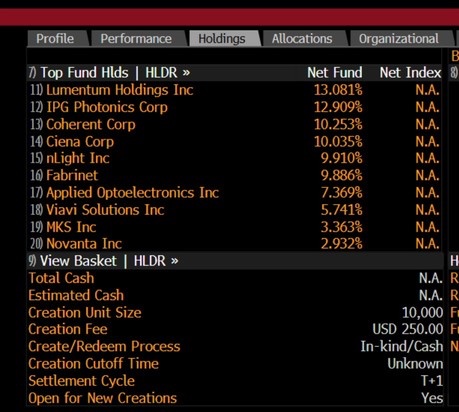Viewport: 459px width, 412px height.
Task: Click the 13.081% net fund value
Action: 338,90
